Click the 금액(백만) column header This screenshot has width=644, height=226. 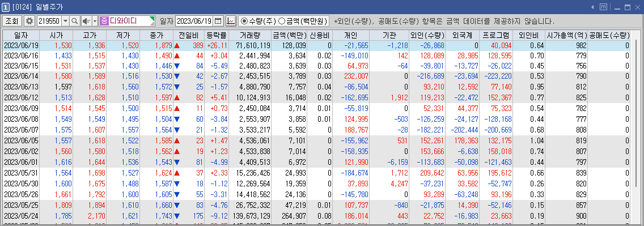[290, 35]
